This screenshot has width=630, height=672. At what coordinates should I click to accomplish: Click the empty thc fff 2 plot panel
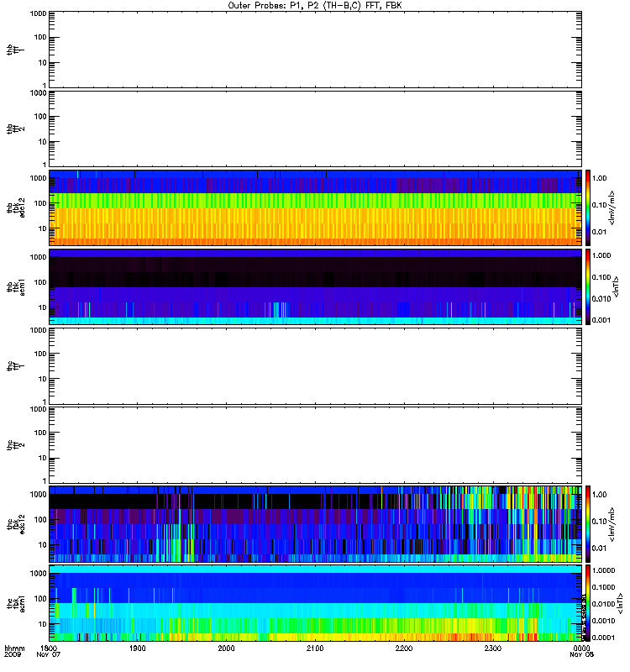pyautogui.click(x=316, y=445)
